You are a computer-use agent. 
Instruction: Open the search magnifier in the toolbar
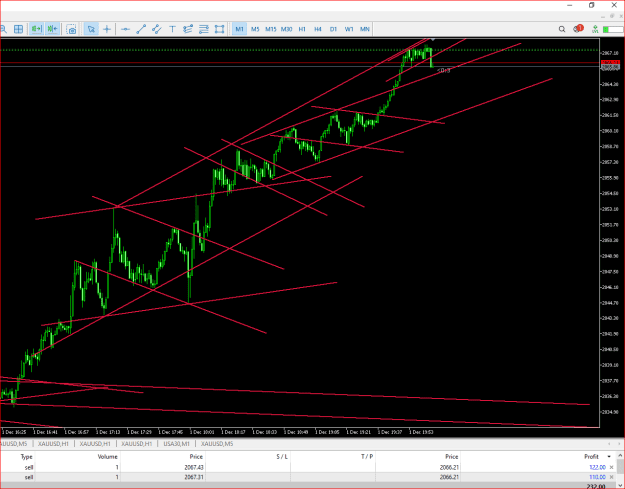point(562,29)
